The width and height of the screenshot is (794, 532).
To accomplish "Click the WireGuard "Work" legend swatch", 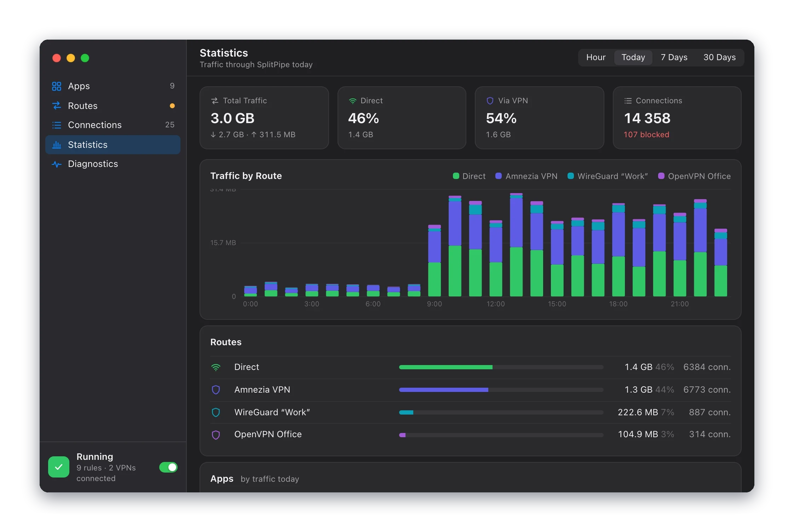I will [x=571, y=176].
